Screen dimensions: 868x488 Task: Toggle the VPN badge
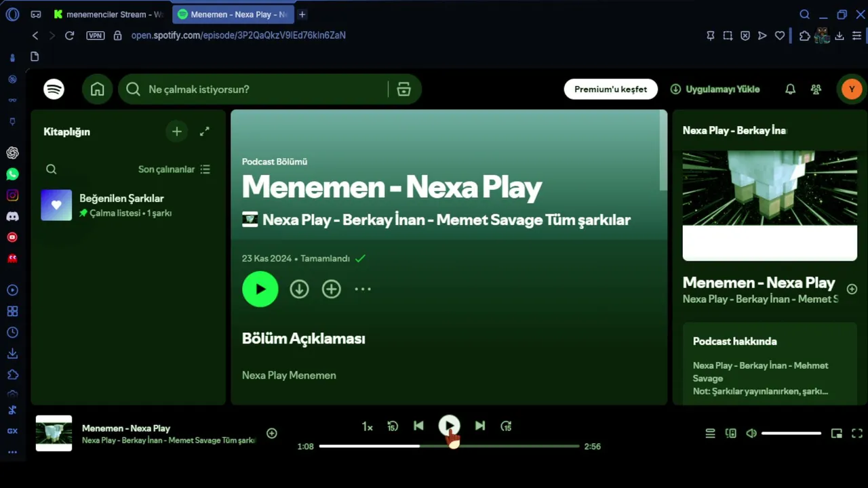pos(96,35)
